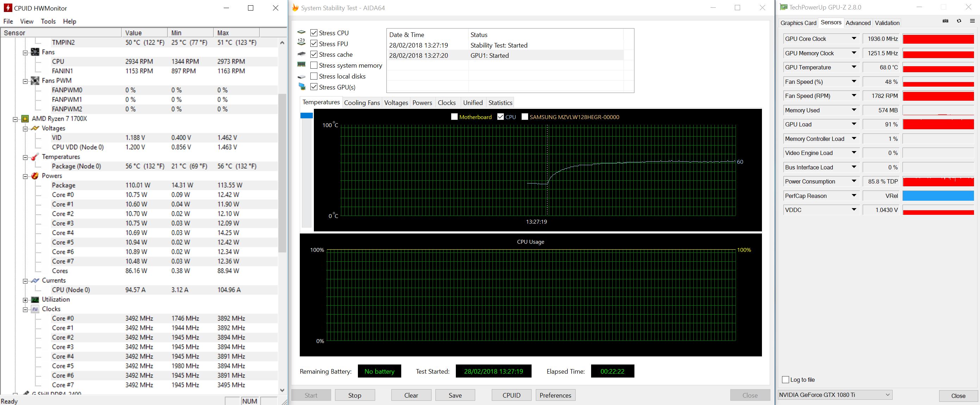Click the Fans PWM fan icon
Screen dimensions: 980x405
[35, 81]
